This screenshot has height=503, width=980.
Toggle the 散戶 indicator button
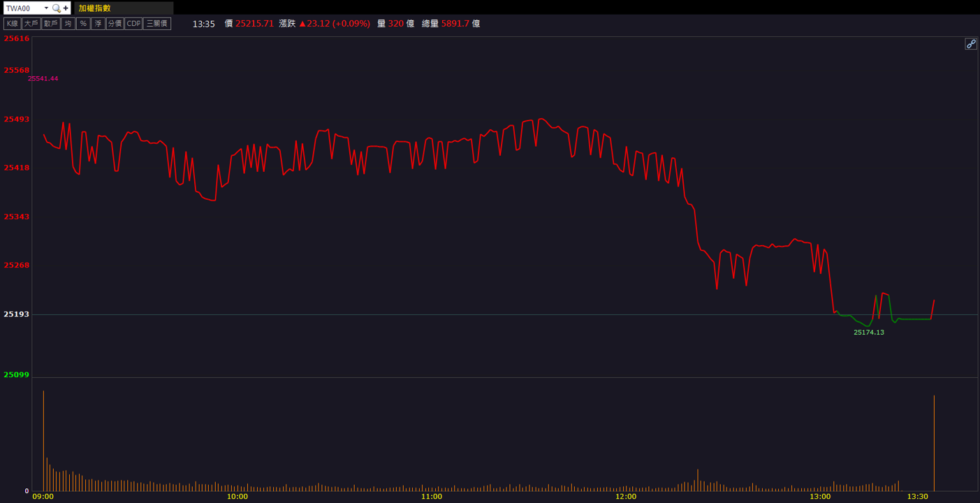[50, 24]
